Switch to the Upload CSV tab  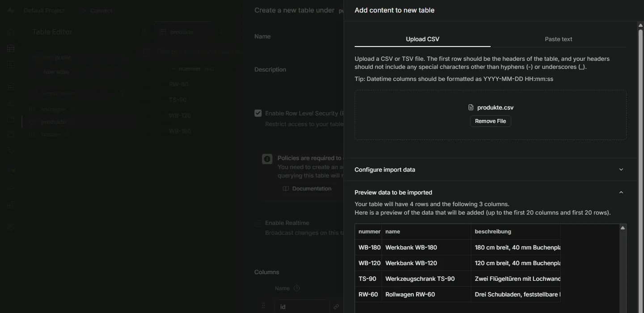pos(422,39)
